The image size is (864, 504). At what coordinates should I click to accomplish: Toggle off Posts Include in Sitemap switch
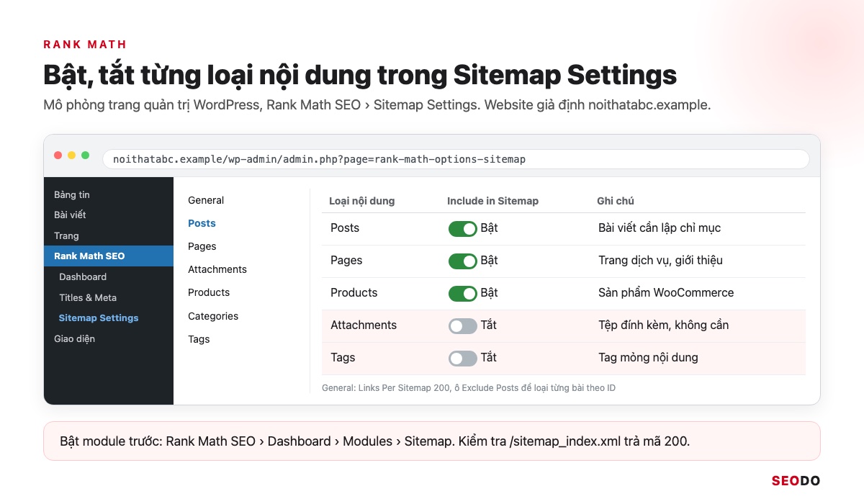tap(463, 228)
